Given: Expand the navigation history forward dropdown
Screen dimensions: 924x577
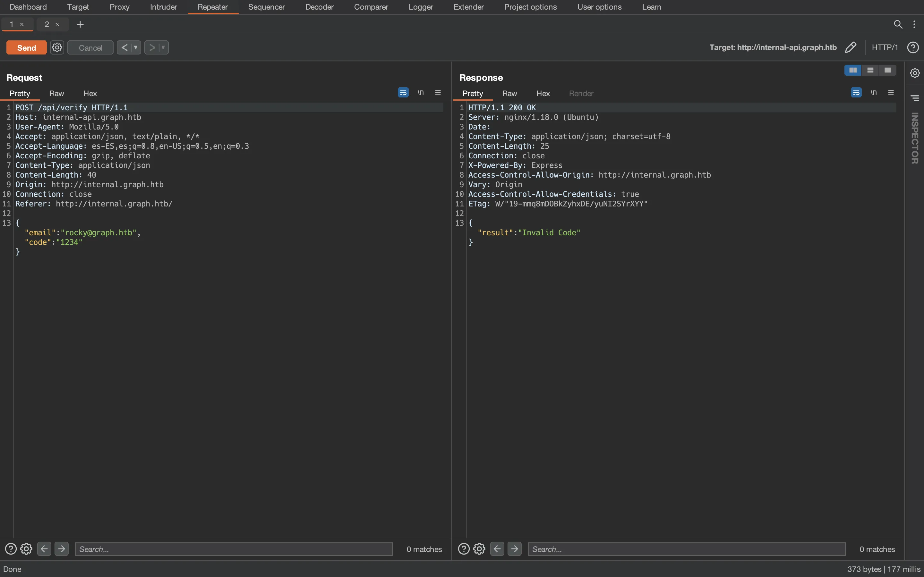Looking at the screenshot, I should point(162,47).
